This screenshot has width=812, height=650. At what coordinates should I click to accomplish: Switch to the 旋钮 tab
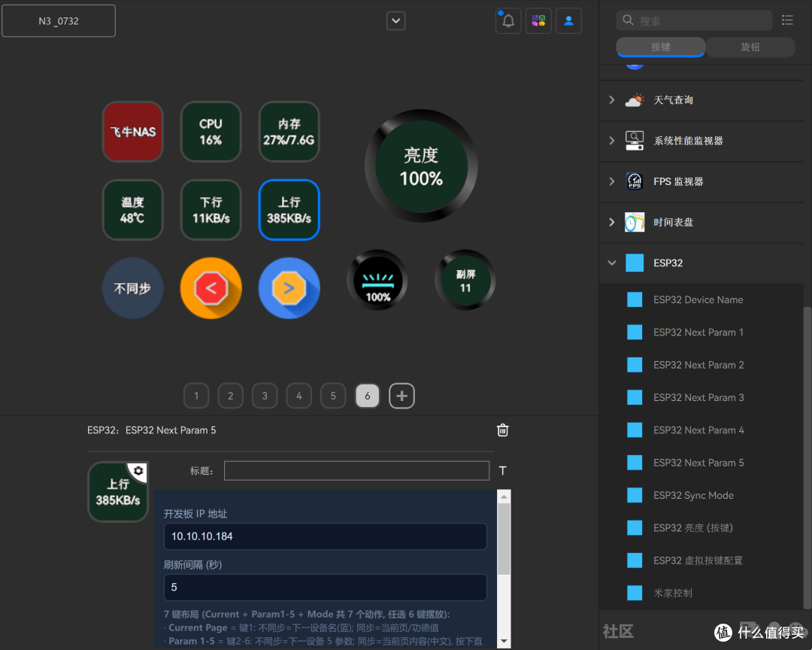(750, 47)
